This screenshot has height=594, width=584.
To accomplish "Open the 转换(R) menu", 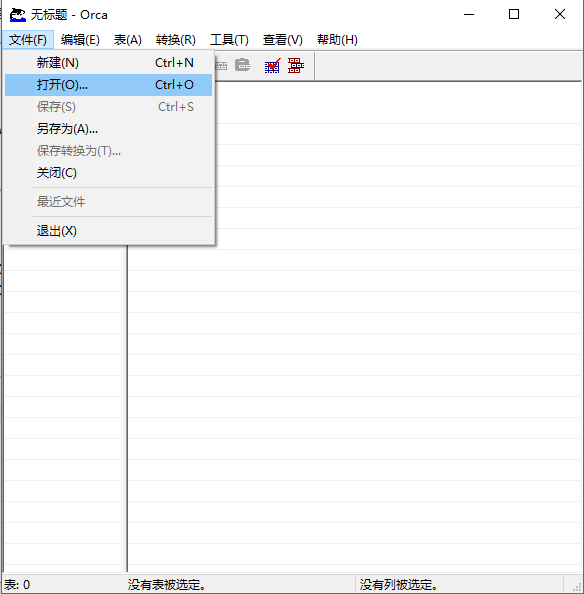I will 176,40.
